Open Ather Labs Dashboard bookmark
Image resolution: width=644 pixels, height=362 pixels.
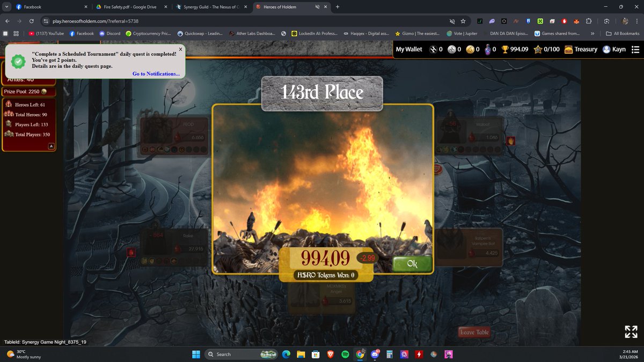tap(252, 33)
